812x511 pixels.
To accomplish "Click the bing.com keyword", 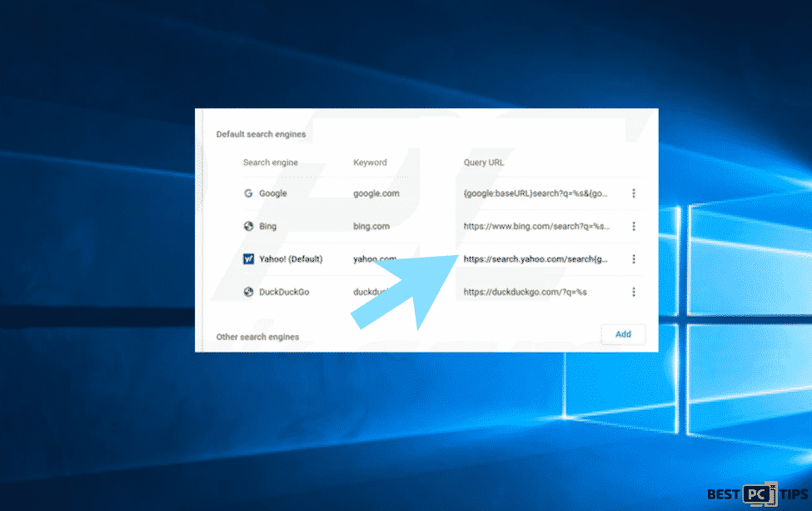I will click(x=371, y=226).
